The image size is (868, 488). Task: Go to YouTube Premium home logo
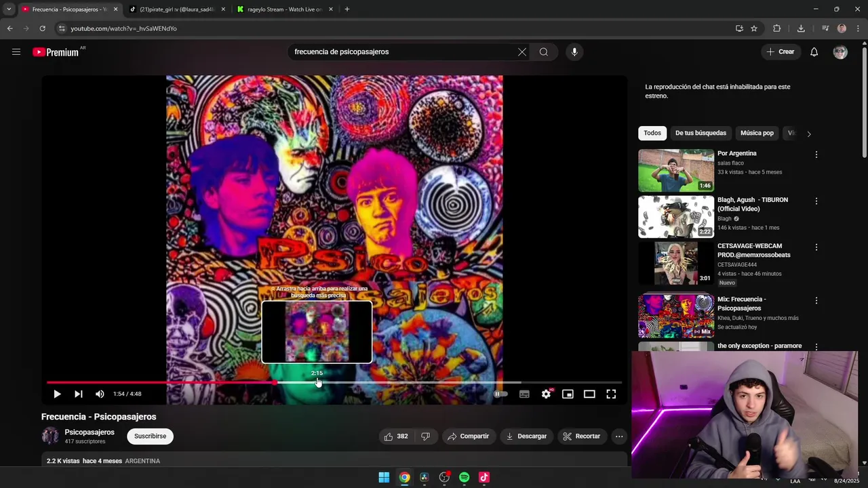(x=56, y=52)
